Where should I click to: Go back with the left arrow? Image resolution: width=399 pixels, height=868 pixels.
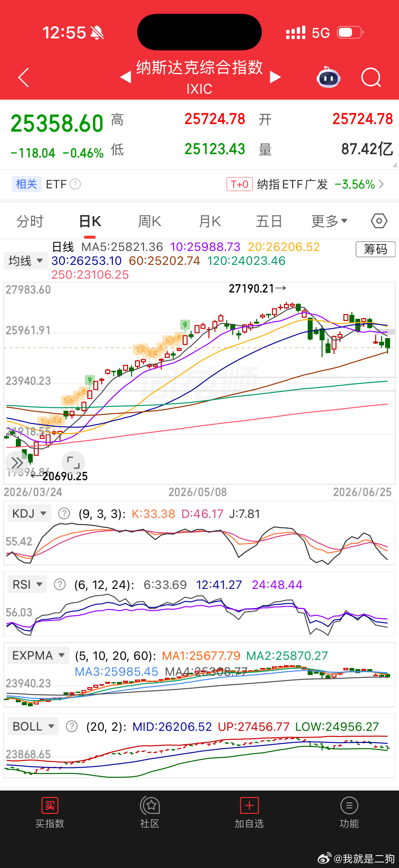23,77
